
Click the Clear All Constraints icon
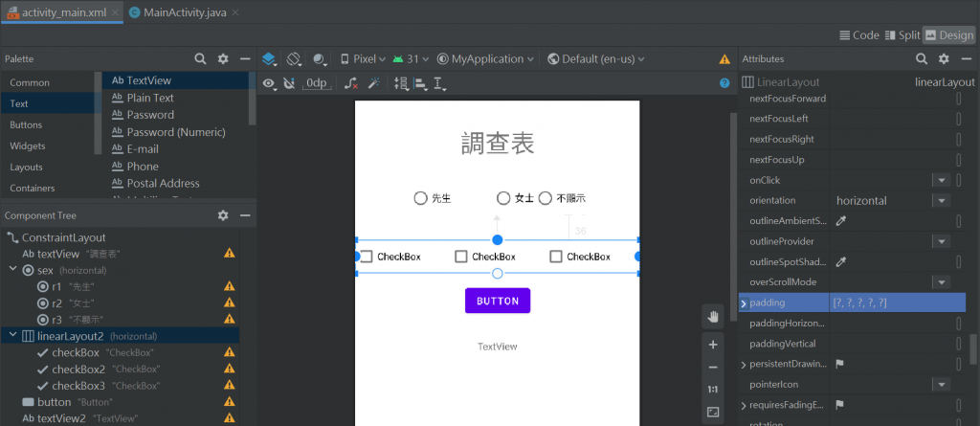[351, 83]
